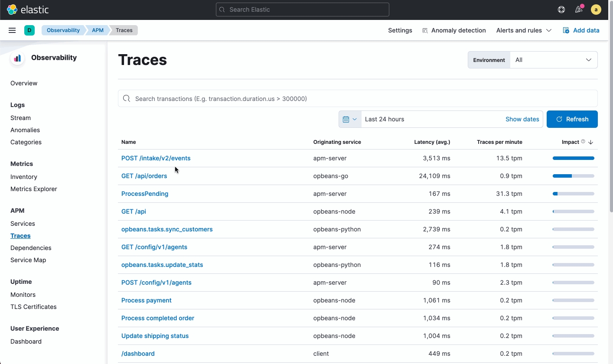613x364 pixels.
Task: Click the impact bar for ProcessPending
Action: (x=574, y=194)
